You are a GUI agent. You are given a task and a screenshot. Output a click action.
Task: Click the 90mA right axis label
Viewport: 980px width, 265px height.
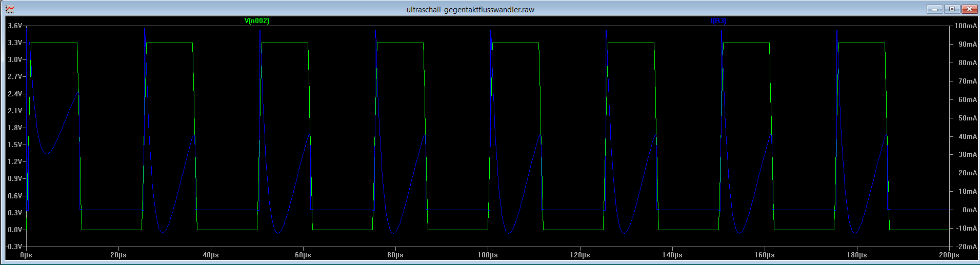click(x=968, y=44)
